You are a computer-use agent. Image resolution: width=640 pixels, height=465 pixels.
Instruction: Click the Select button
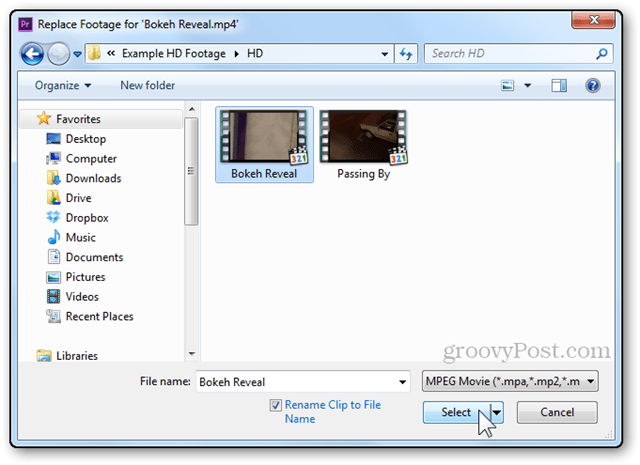pos(456,412)
